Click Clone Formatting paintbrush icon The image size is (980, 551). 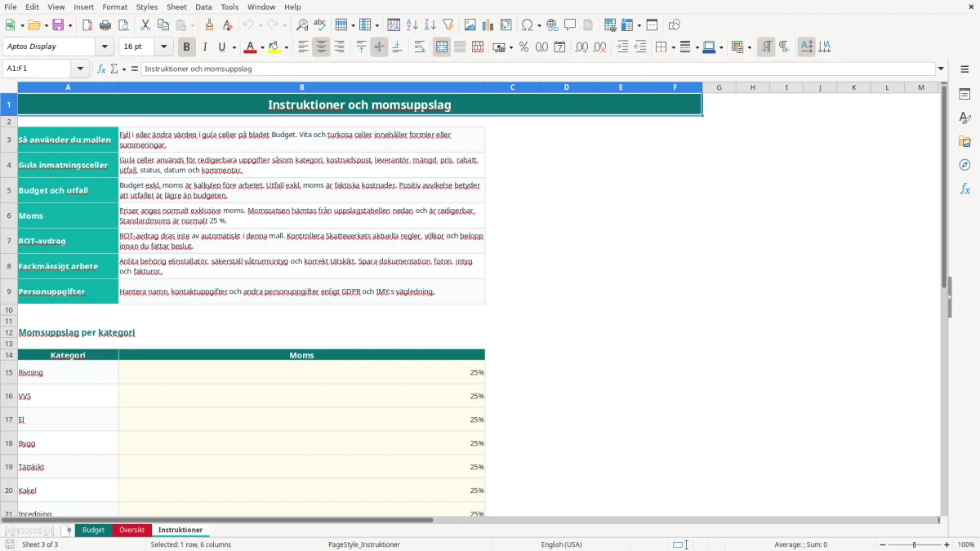pyautogui.click(x=210, y=25)
